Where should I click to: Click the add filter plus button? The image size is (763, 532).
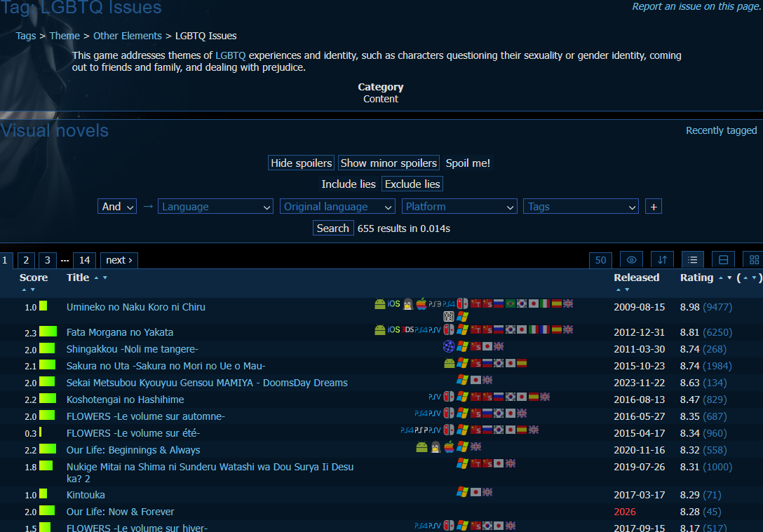point(654,207)
